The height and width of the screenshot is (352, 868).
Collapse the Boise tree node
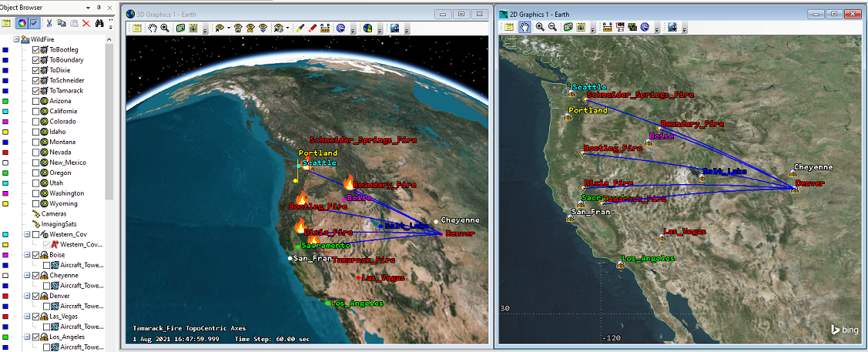point(26,255)
